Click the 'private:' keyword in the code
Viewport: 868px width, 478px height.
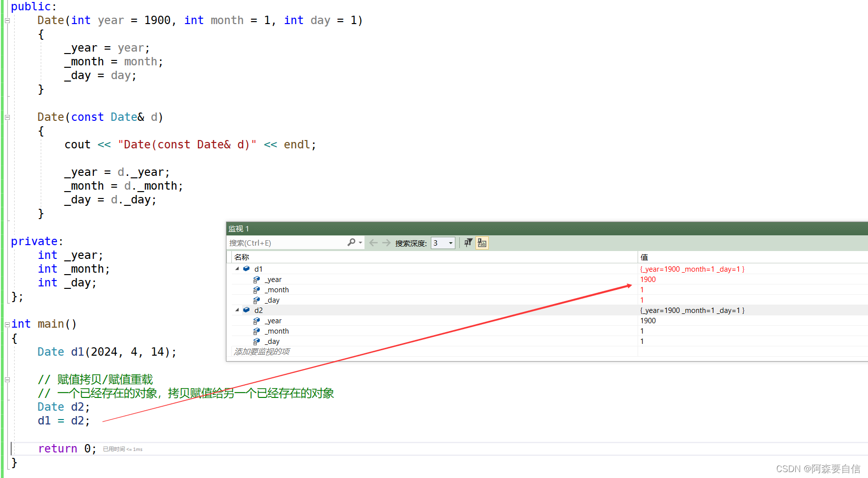coord(37,241)
